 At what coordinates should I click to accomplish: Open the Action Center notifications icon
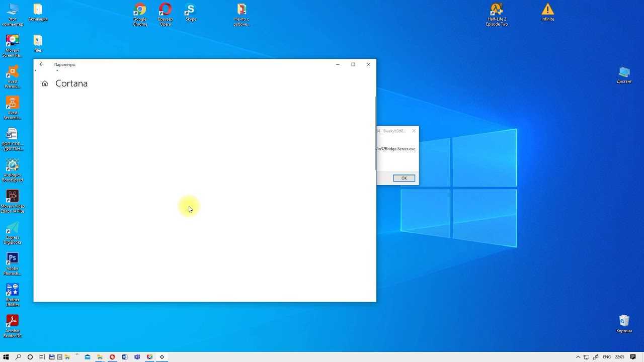tap(633, 357)
